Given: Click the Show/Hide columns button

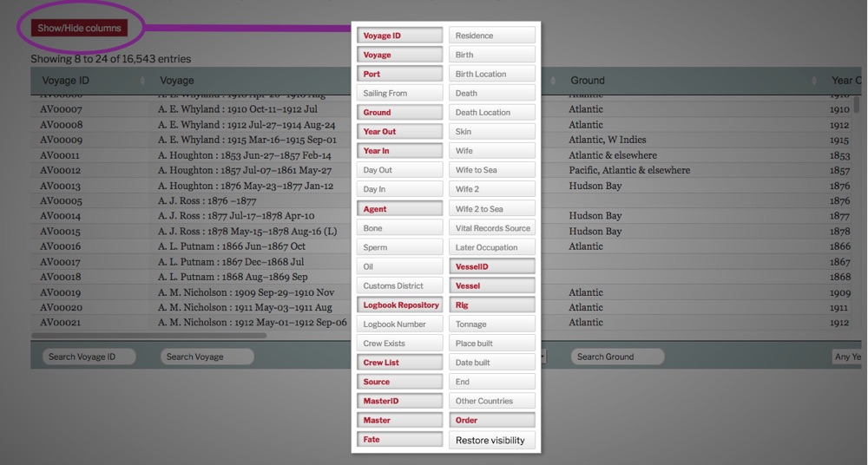Looking at the screenshot, I should (x=79, y=28).
